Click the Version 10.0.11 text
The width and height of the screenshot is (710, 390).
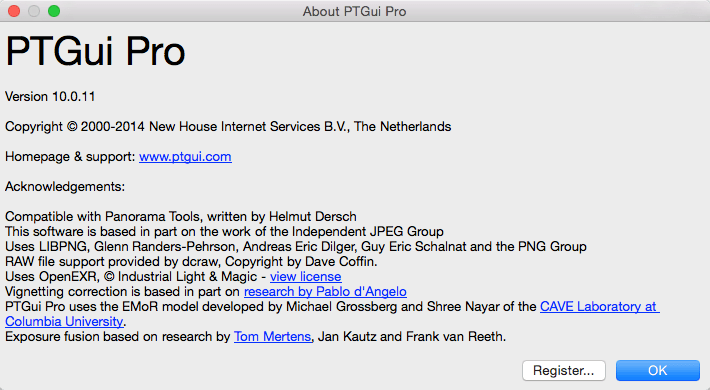pyautogui.click(x=50, y=96)
